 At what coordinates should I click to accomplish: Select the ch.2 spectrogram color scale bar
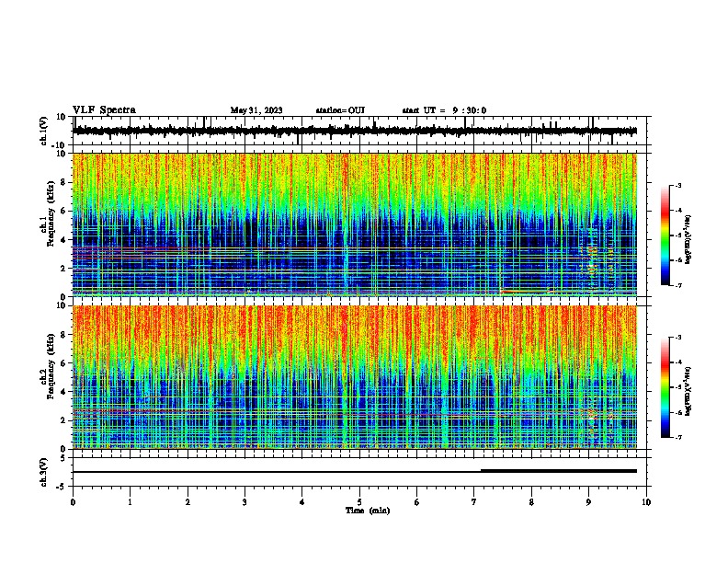tap(665, 387)
